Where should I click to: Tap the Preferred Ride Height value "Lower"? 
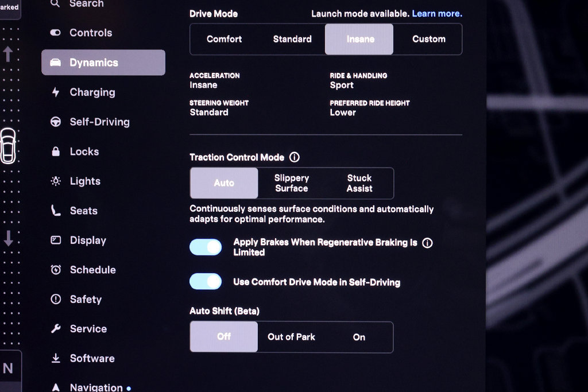[343, 112]
